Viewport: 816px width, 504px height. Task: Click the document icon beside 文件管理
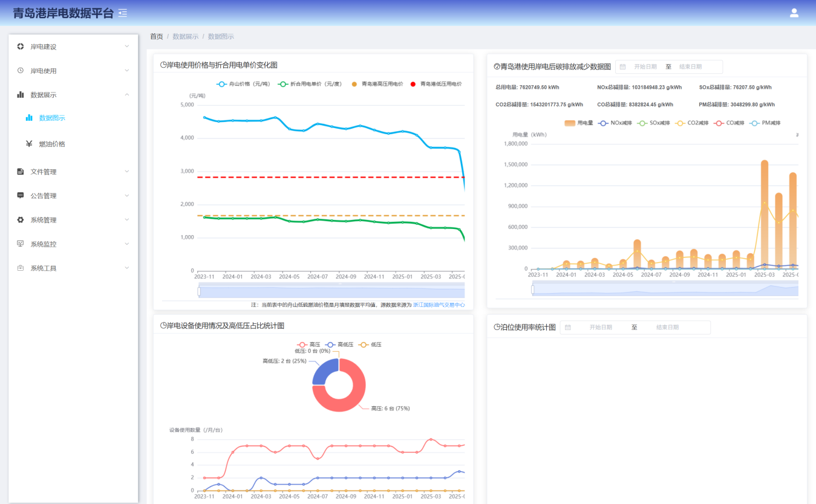tap(21, 172)
